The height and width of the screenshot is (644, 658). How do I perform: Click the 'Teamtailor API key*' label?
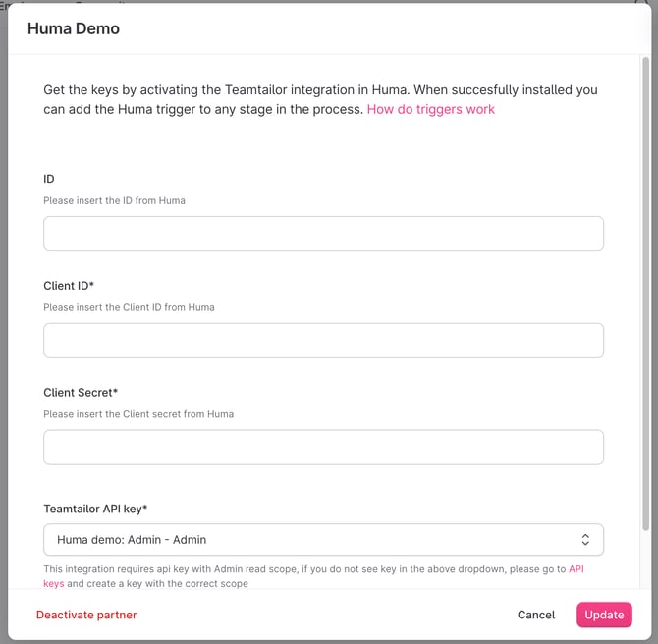coord(95,509)
